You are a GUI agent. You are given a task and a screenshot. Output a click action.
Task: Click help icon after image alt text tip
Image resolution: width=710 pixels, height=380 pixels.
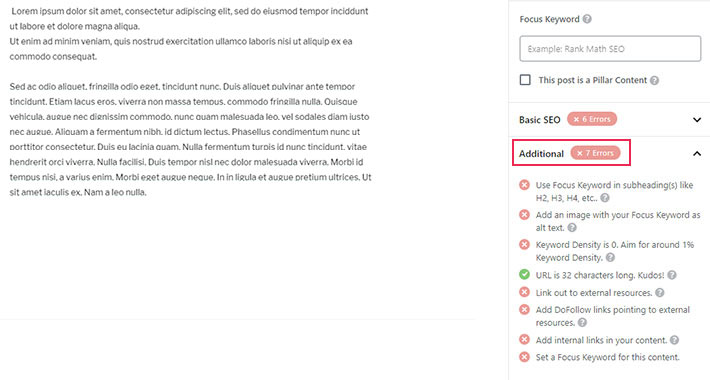point(572,228)
